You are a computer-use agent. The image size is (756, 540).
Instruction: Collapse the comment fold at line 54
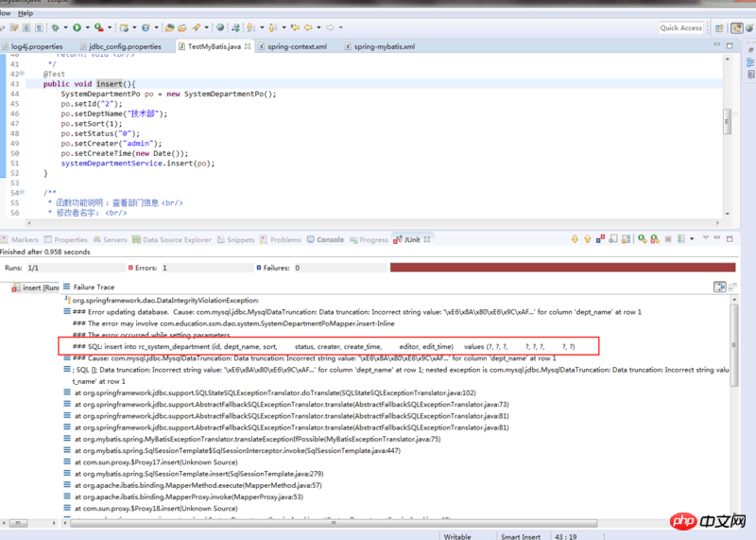22,192
